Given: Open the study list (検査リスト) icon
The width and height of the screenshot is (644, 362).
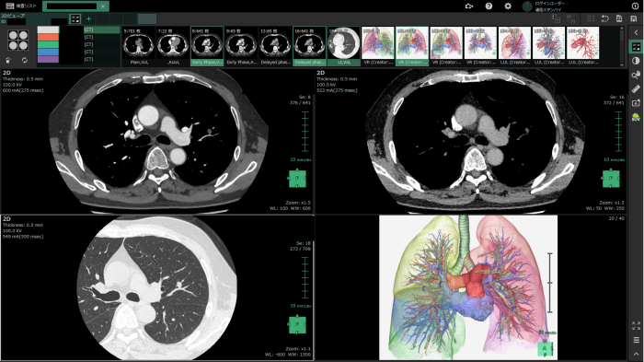Looking at the screenshot, I should coord(9,6).
